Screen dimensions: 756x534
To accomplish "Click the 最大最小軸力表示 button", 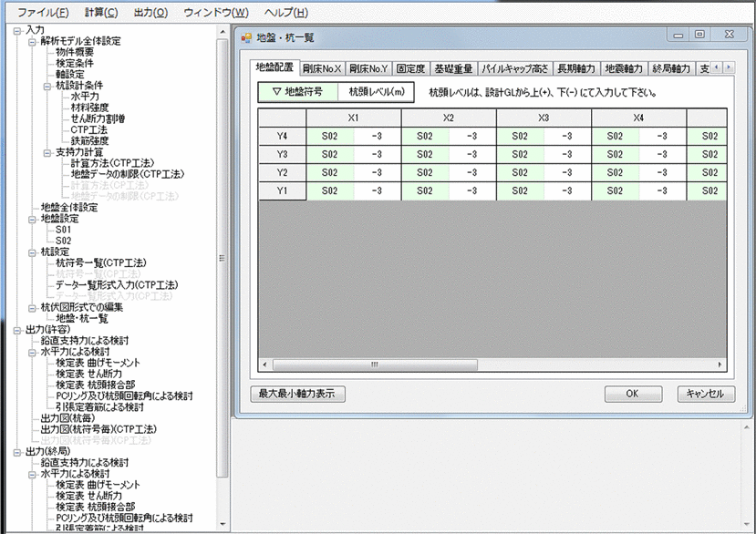I will (298, 394).
